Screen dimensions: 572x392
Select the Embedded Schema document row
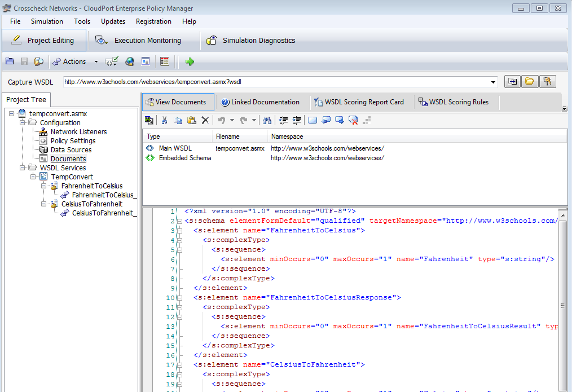pyautogui.click(x=355, y=158)
